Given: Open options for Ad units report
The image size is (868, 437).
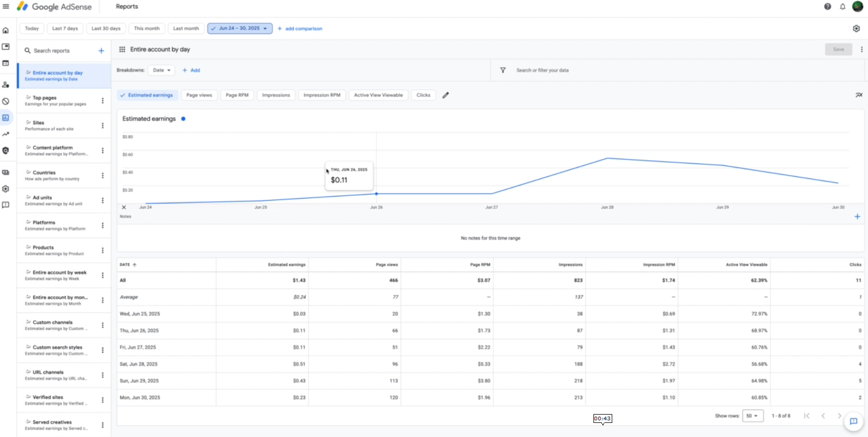Looking at the screenshot, I should click(x=102, y=201).
